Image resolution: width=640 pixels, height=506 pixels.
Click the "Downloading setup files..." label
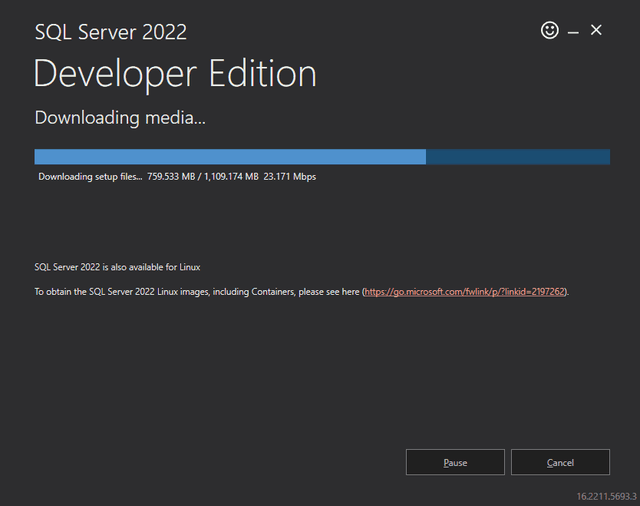[90, 177]
